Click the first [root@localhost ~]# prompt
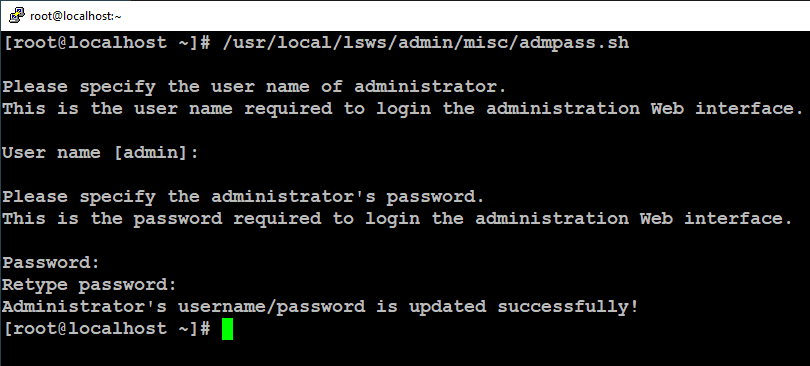This screenshot has width=810, height=366. [x=107, y=43]
